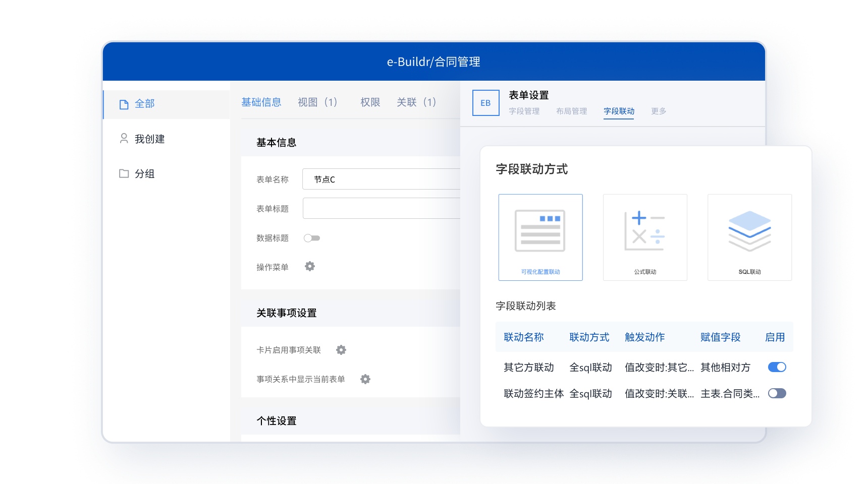The image size is (868, 484).
Task: Enable the 联动签约主体 linkage switch
Action: pos(777,393)
